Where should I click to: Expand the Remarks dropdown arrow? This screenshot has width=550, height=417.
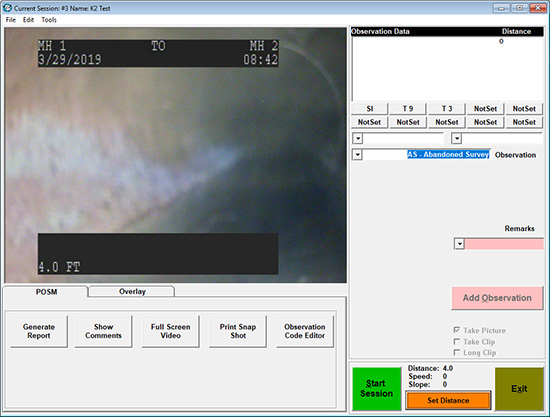coord(460,244)
